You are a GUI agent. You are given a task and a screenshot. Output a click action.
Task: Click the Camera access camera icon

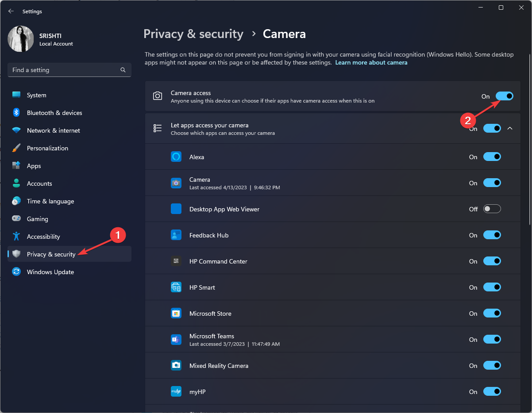click(x=158, y=96)
